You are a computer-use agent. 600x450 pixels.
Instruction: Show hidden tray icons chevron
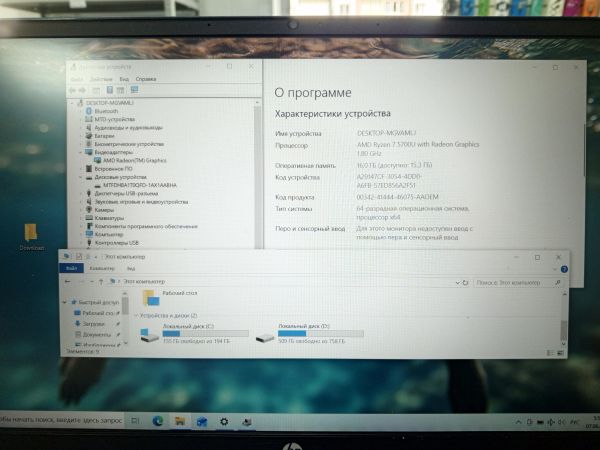(518, 422)
